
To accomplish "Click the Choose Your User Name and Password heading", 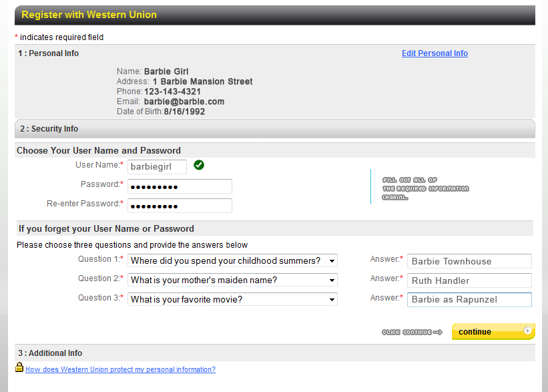I will [99, 150].
